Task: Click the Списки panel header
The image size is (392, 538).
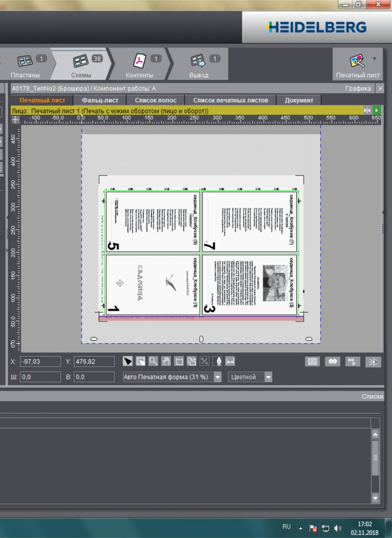Action: click(x=372, y=396)
